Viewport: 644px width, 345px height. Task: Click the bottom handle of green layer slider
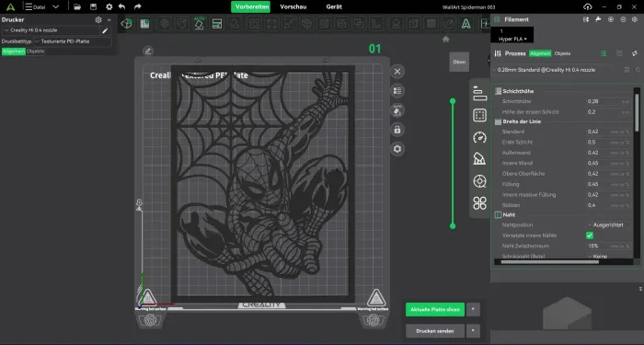tap(453, 226)
